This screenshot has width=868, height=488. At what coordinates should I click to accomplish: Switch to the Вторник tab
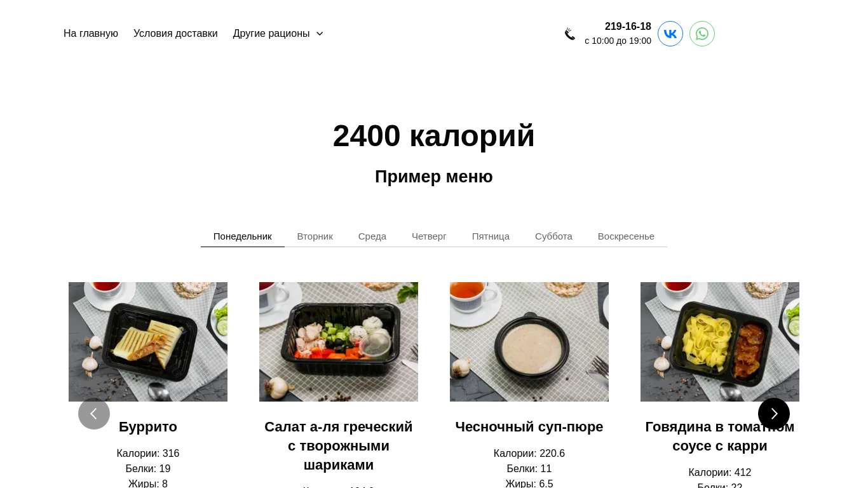pyautogui.click(x=315, y=236)
